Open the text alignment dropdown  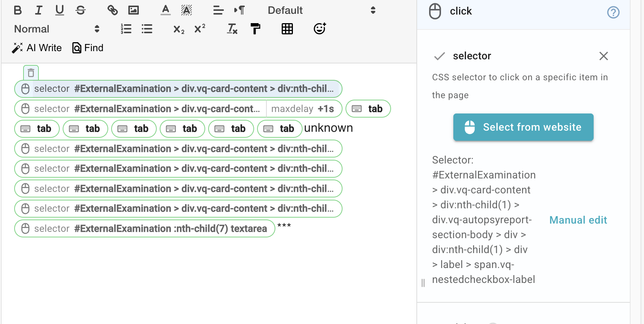(218, 10)
